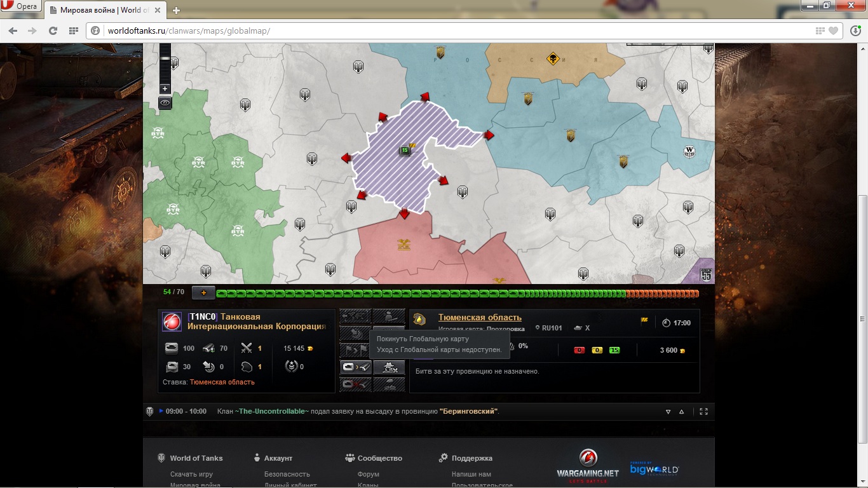
Task: Open the Wargaming.net logo link
Action: tap(588, 465)
